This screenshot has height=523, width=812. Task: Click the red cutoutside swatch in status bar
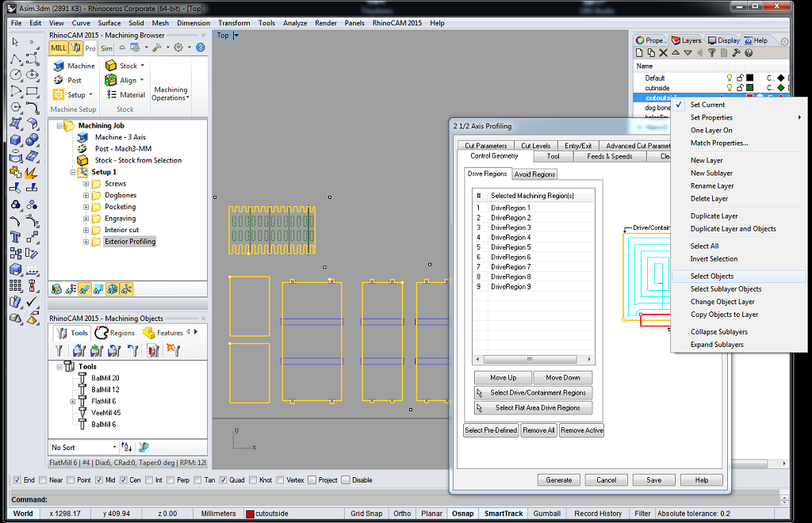pos(250,513)
